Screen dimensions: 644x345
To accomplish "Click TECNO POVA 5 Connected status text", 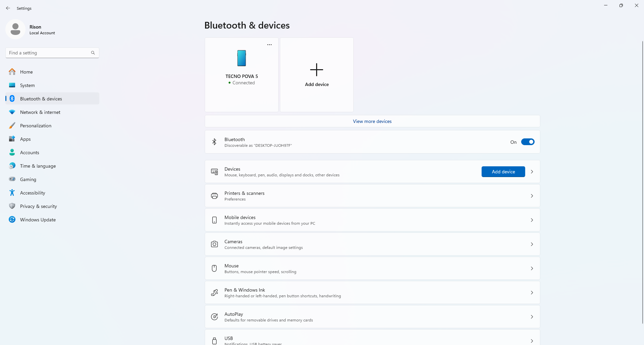I will (244, 83).
